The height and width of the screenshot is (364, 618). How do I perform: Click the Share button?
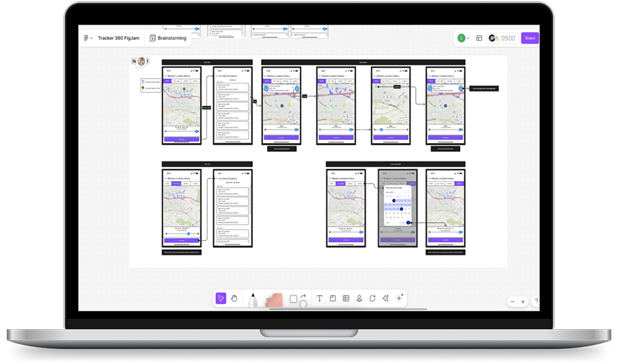[x=530, y=38]
